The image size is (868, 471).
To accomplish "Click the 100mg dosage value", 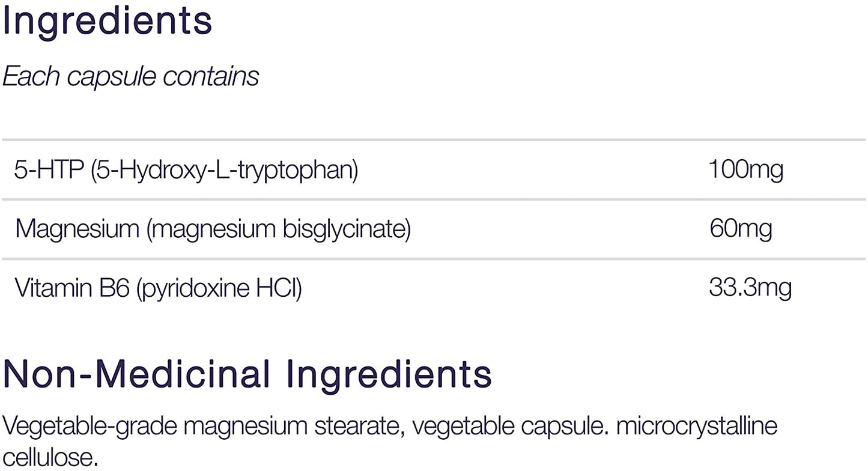I will [x=746, y=170].
